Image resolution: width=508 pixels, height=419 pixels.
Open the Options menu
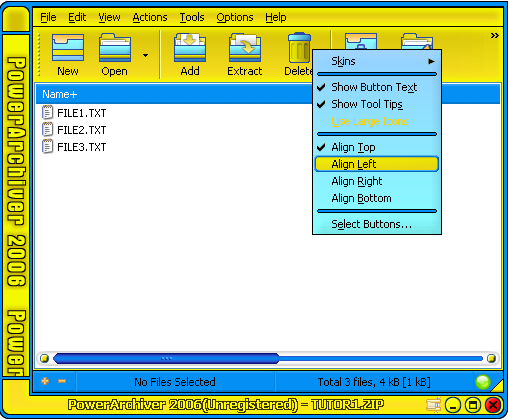click(x=235, y=17)
